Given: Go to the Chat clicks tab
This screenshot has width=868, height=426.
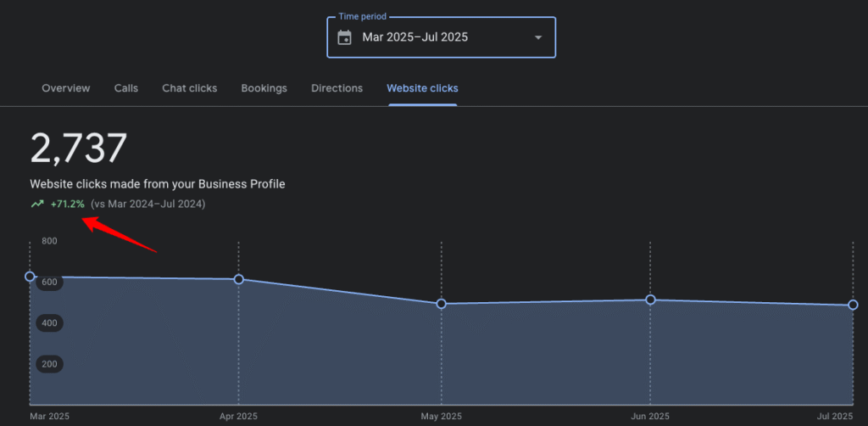Looking at the screenshot, I should point(189,88).
